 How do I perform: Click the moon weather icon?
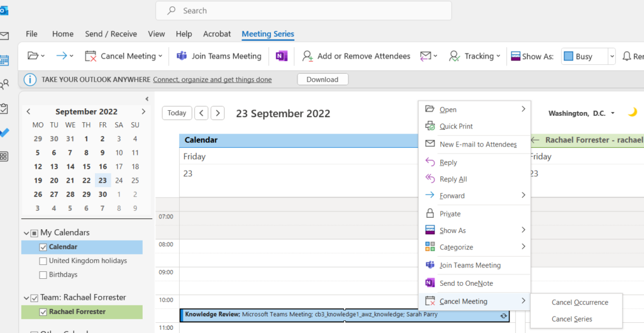tap(633, 112)
